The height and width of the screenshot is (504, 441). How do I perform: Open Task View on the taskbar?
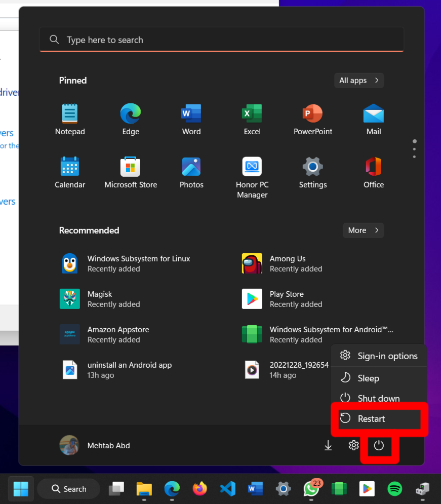(116, 489)
